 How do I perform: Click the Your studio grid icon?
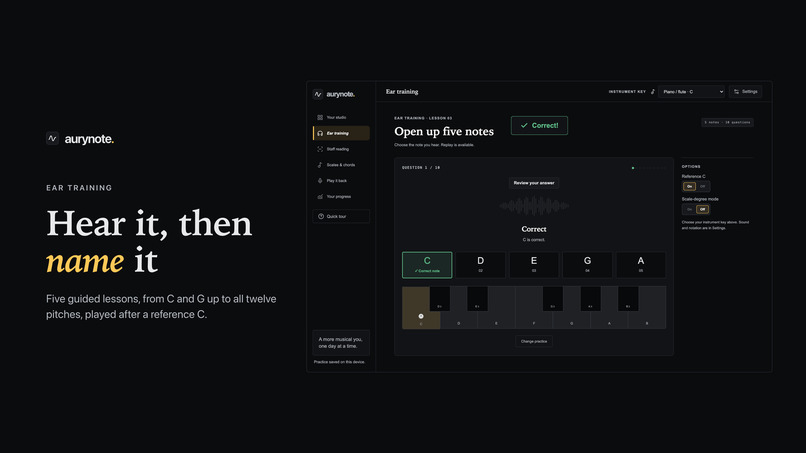pyautogui.click(x=320, y=118)
